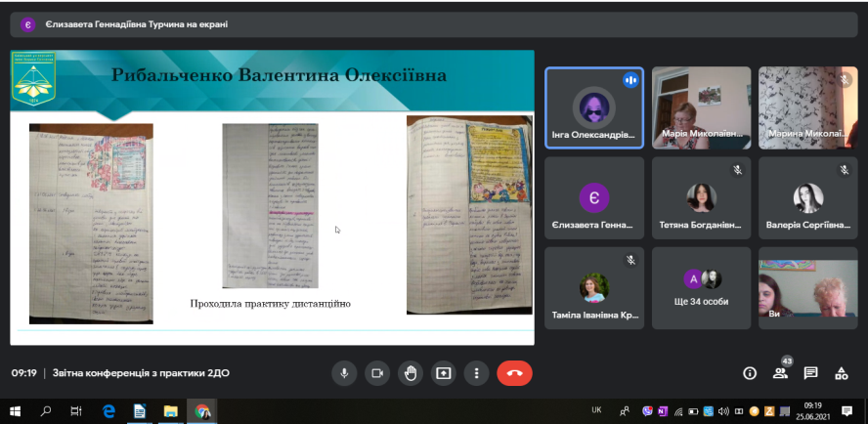
Task: Select Тетяна Богданівна's participant tile
Action: 701,197
